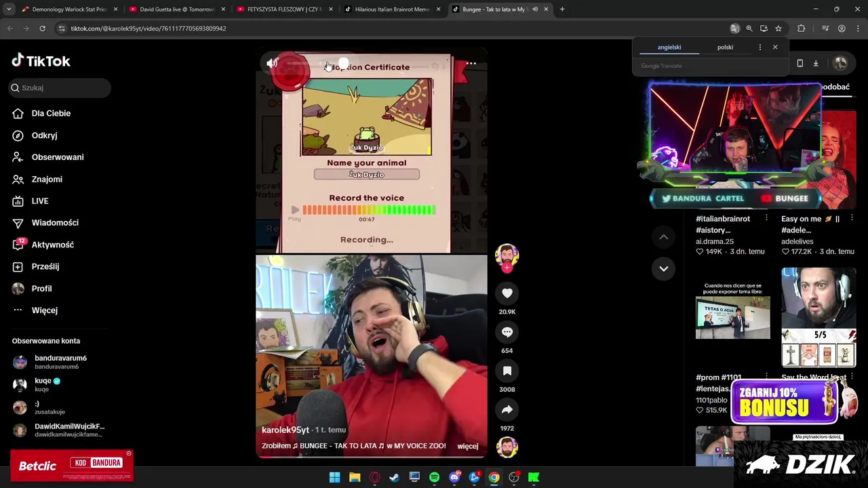This screenshot has height=488, width=868.
Task: Open the Prześlij upload page
Action: (x=45, y=266)
